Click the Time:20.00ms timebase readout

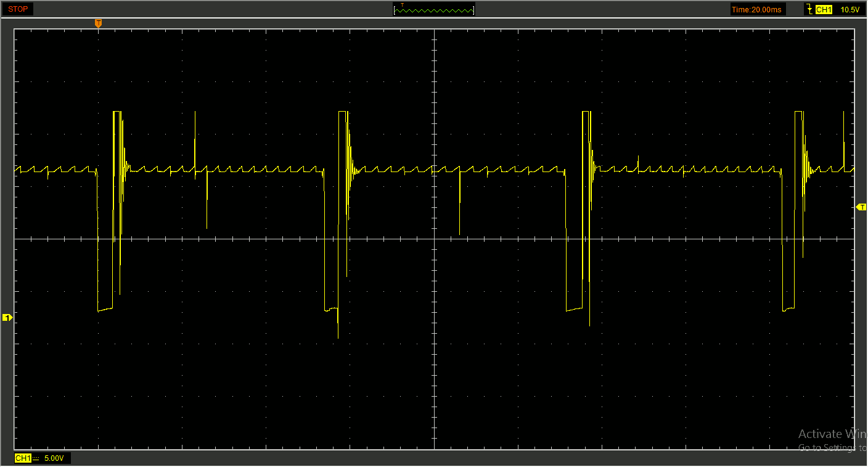pos(757,9)
